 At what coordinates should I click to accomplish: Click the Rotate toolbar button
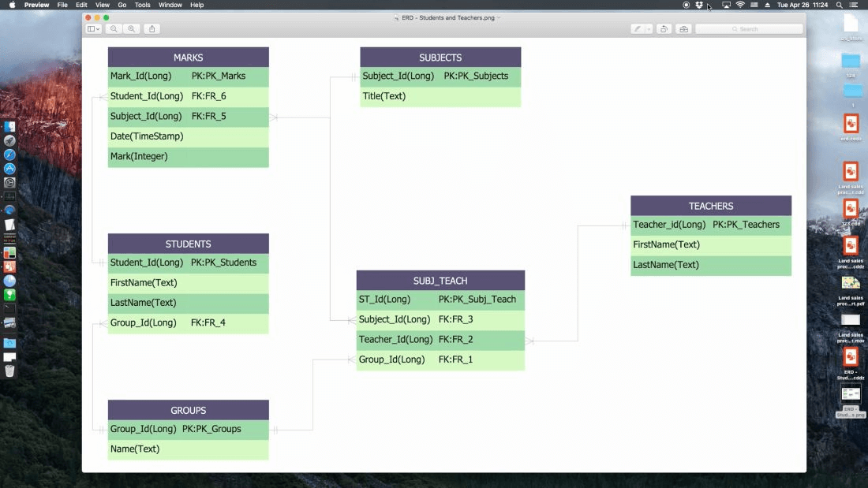[664, 29]
